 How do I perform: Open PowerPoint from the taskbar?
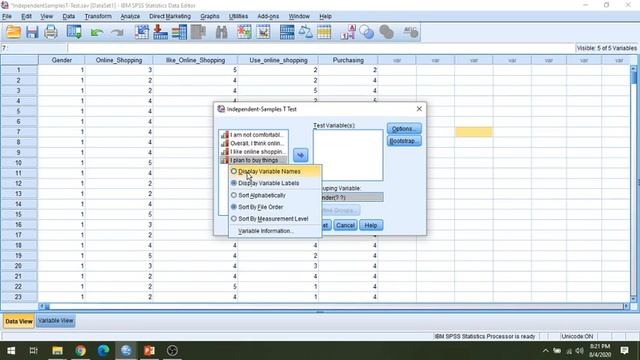click(x=149, y=351)
